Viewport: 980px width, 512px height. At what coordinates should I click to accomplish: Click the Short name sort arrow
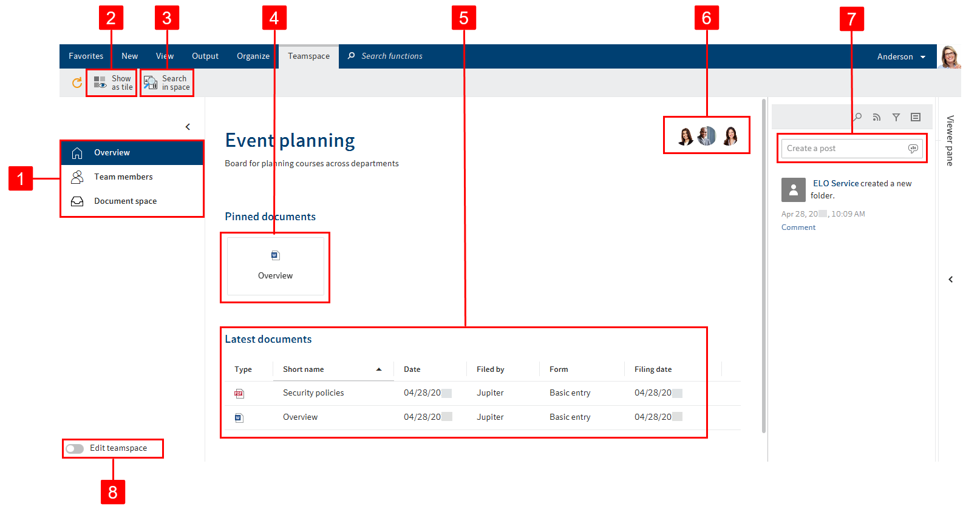[x=379, y=369]
